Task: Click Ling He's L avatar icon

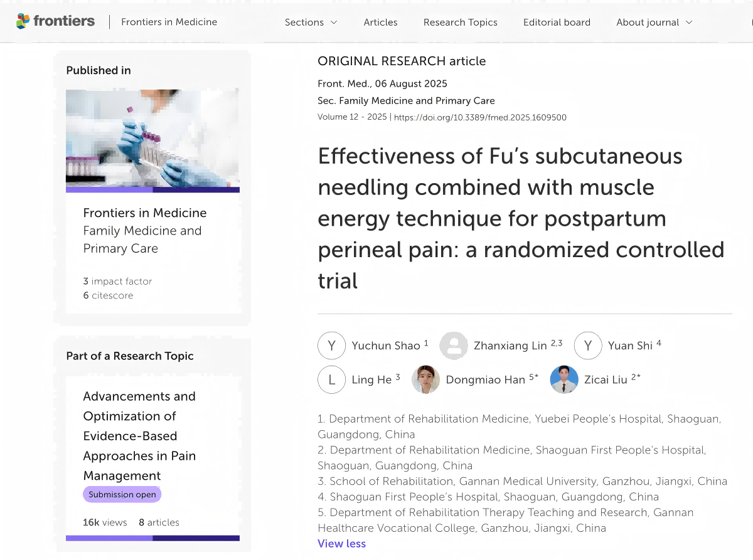Action: point(331,379)
